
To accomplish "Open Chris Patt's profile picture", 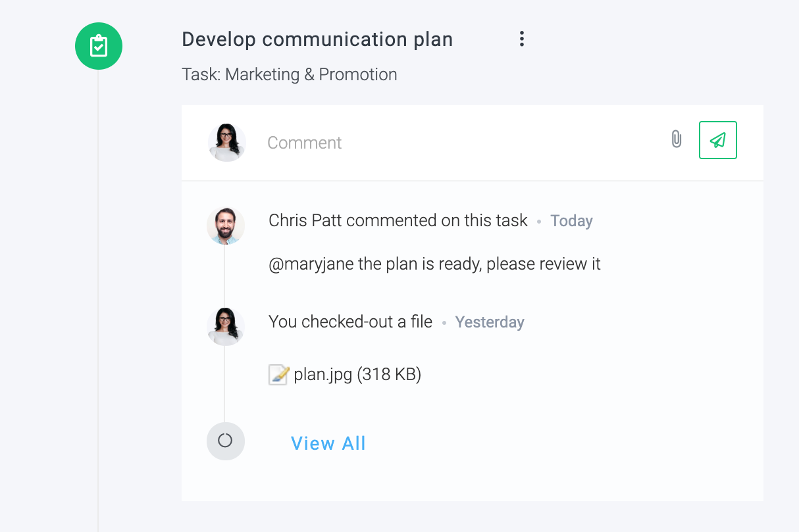I will click(x=226, y=226).
